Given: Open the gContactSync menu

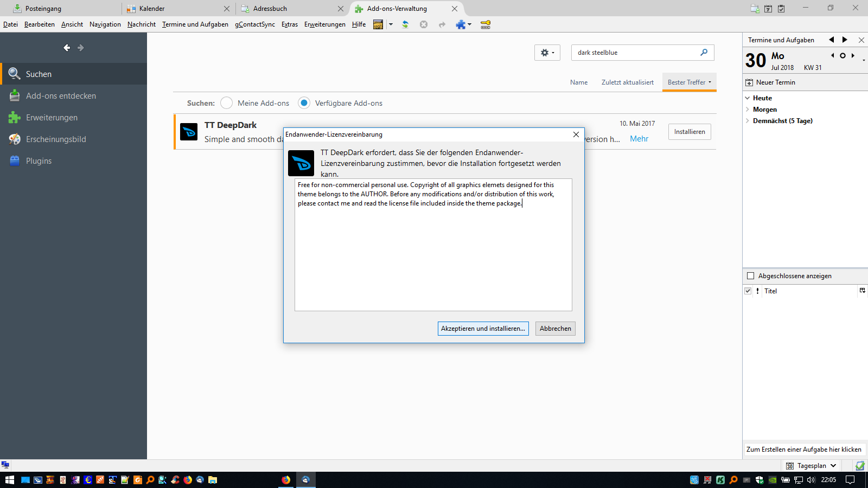Looking at the screenshot, I should 255,24.
